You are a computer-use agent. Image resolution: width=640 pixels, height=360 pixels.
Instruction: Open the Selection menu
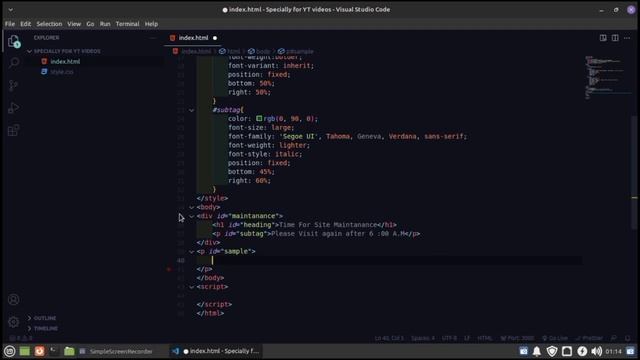click(49, 24)
